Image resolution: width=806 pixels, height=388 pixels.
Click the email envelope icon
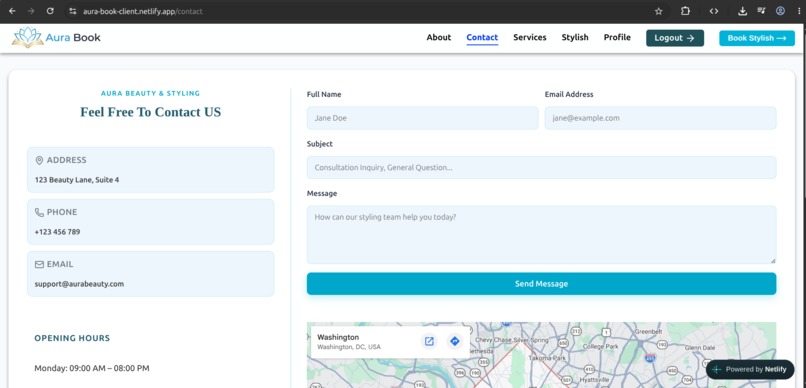(x=39, y=264)
